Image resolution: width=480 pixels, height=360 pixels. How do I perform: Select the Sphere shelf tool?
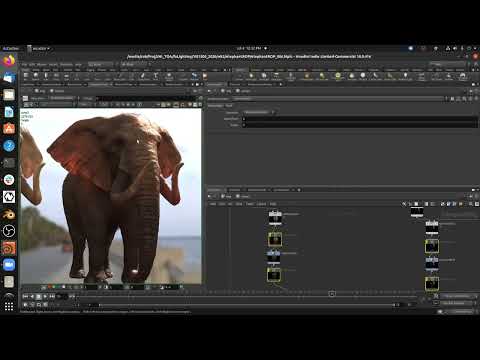(x=35, y=76)
